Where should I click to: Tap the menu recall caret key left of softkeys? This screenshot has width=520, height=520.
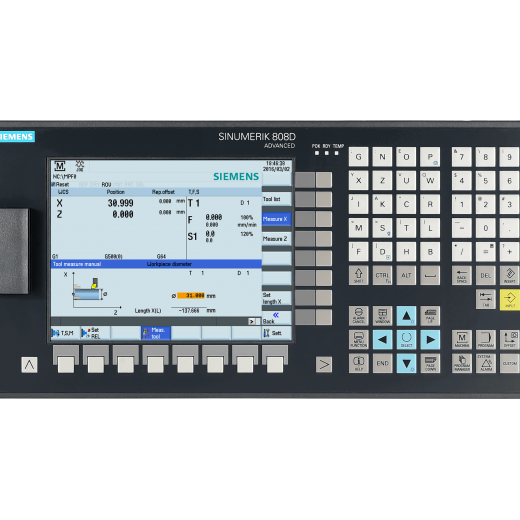click(29, 365)
